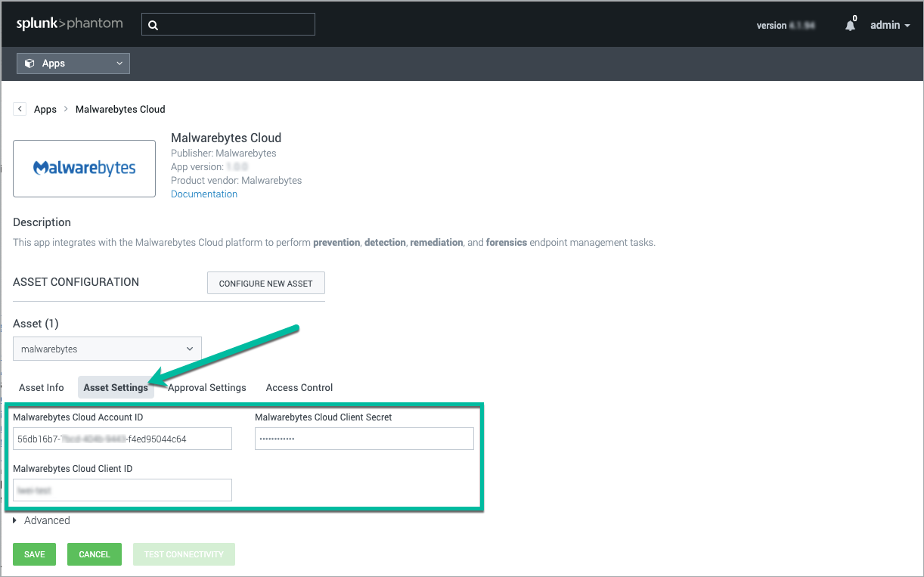Switch to the Access Control tab
Viewport: 924px width, 577px height.
tap(299, 387)
